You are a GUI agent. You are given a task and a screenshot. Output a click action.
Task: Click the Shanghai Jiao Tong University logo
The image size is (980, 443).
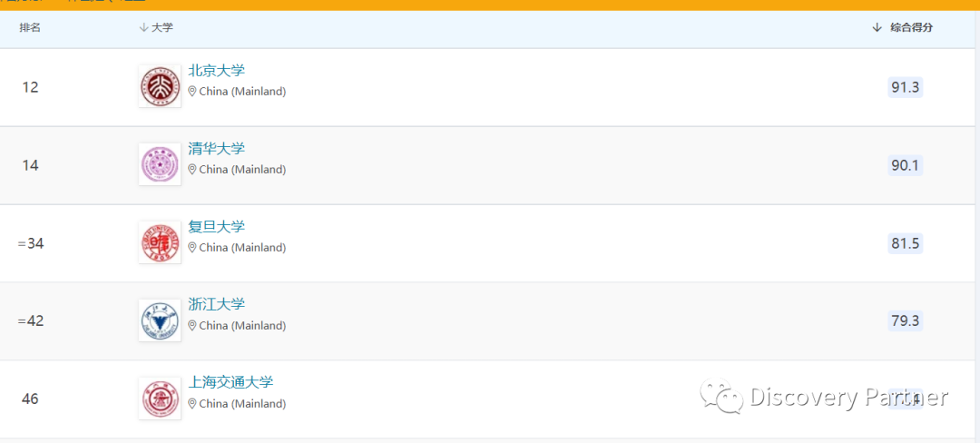click(160, 399)
